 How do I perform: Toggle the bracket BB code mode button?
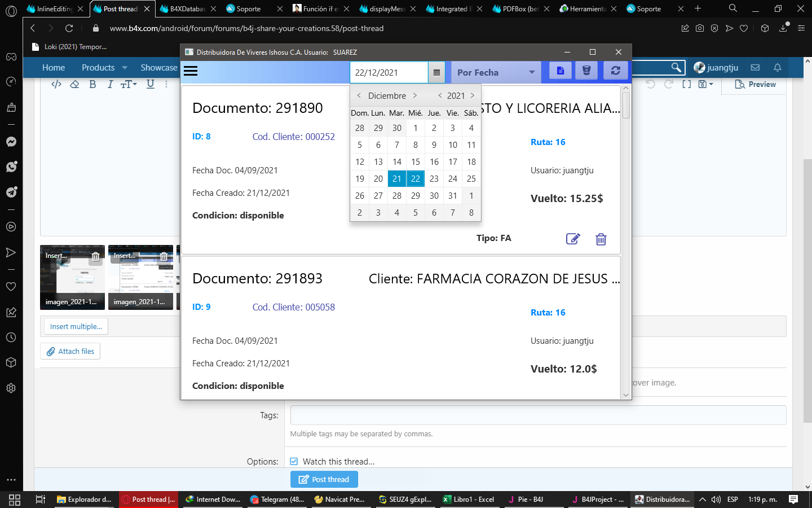coord(686,84)
